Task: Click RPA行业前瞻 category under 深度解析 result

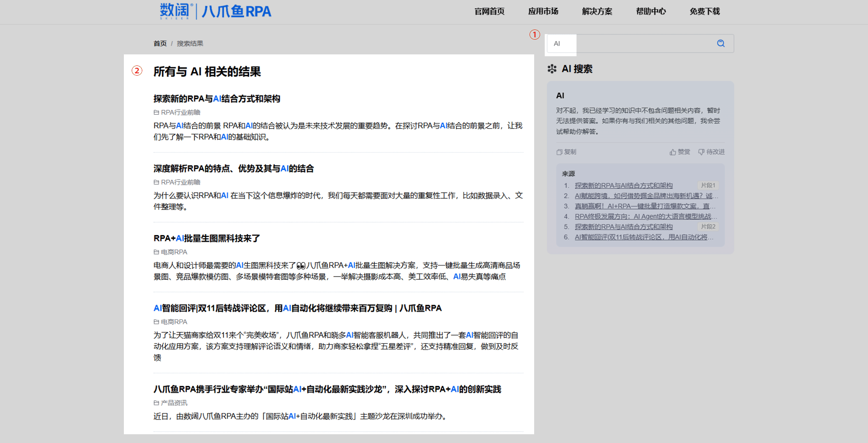Action: click(x=181, y=183)
